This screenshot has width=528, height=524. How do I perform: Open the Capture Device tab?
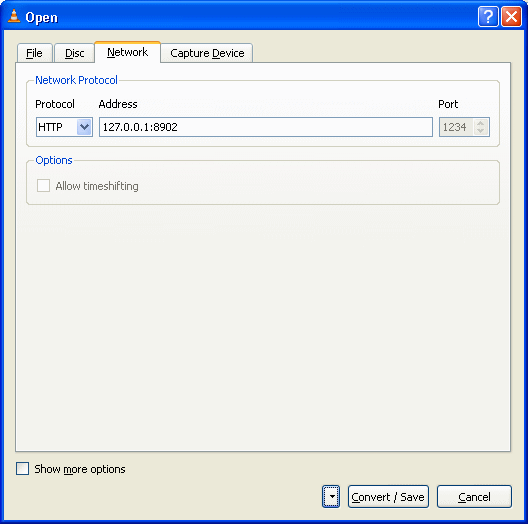pyautogui.click(x=207, y=53)
